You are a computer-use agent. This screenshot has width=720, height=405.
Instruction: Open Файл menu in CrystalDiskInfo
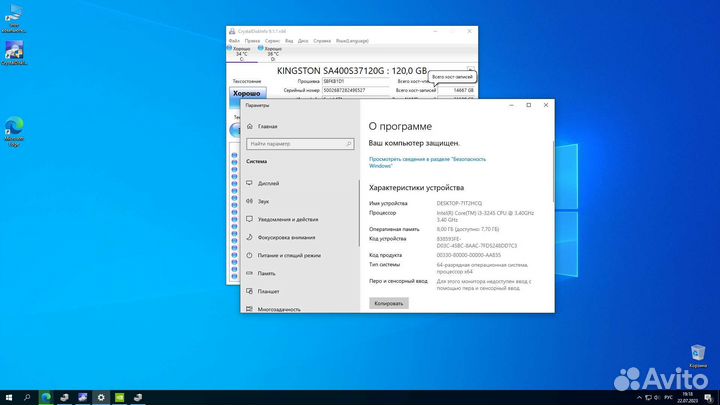coord(234,41)
